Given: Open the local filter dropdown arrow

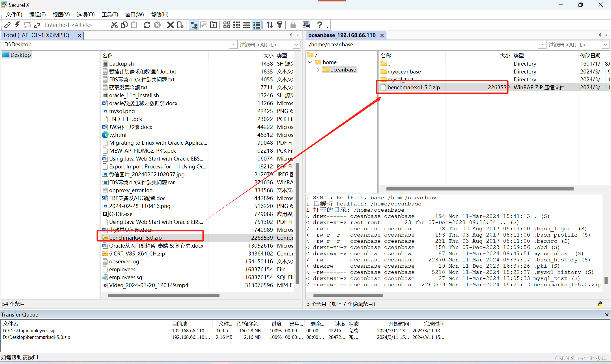Looking at the screenshot, I should (296, 45).
